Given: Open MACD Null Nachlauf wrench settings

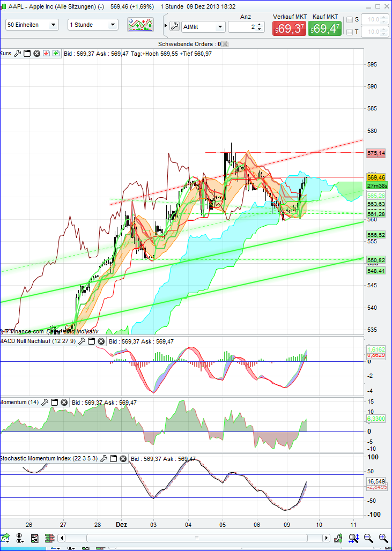Looking at the screenshot, I should coord(82,341).
